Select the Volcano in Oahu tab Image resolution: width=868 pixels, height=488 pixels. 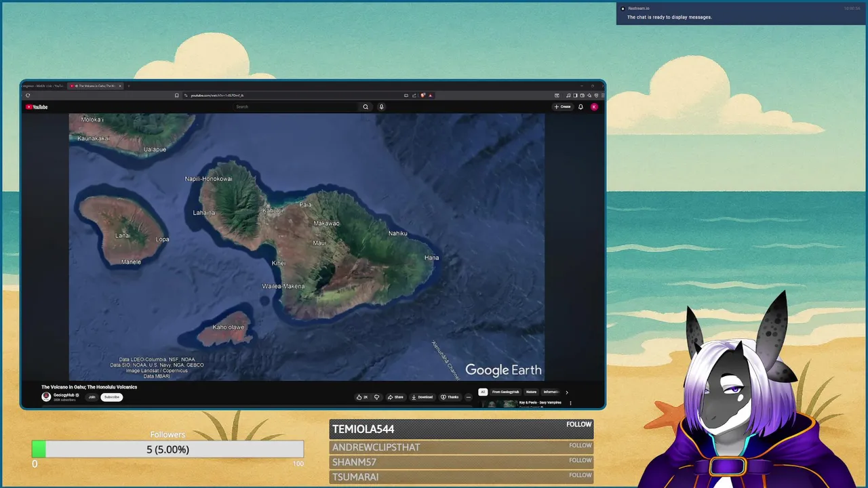click(94, 86)
